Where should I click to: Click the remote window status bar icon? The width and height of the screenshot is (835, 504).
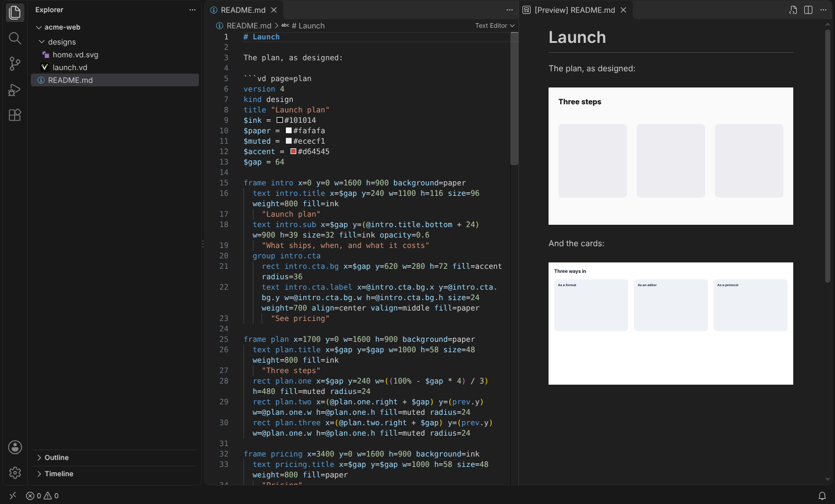[13, 496]
